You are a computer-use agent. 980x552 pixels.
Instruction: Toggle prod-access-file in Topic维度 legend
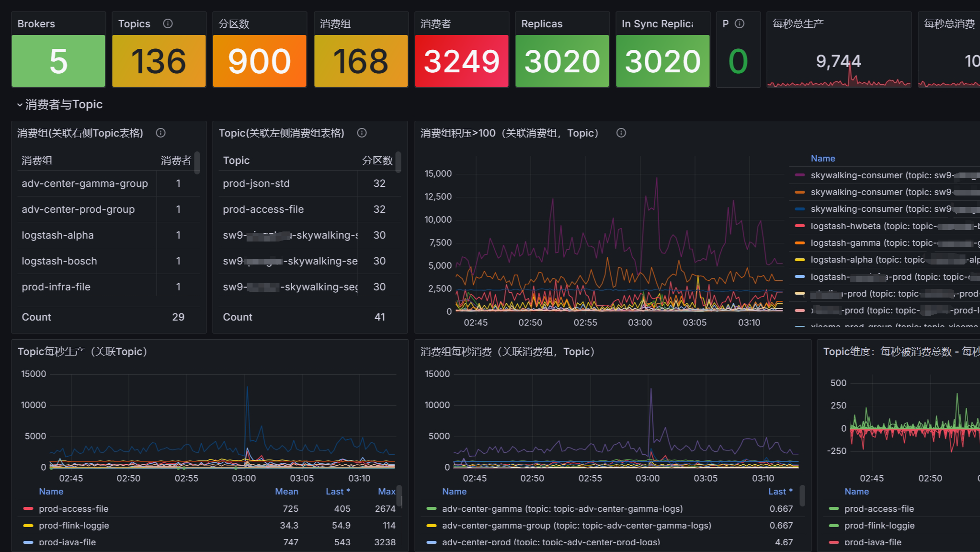pyautogui.click(x=879, y=509)
